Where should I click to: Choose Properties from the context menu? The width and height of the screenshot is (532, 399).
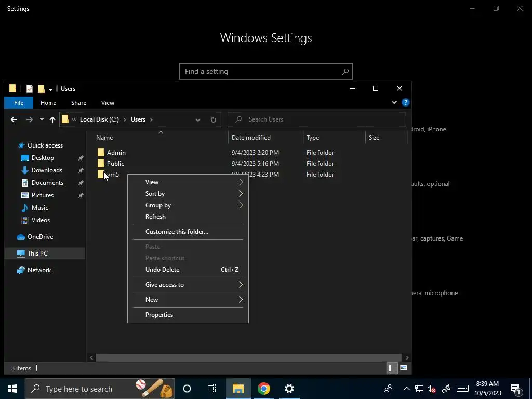(188, 315)
